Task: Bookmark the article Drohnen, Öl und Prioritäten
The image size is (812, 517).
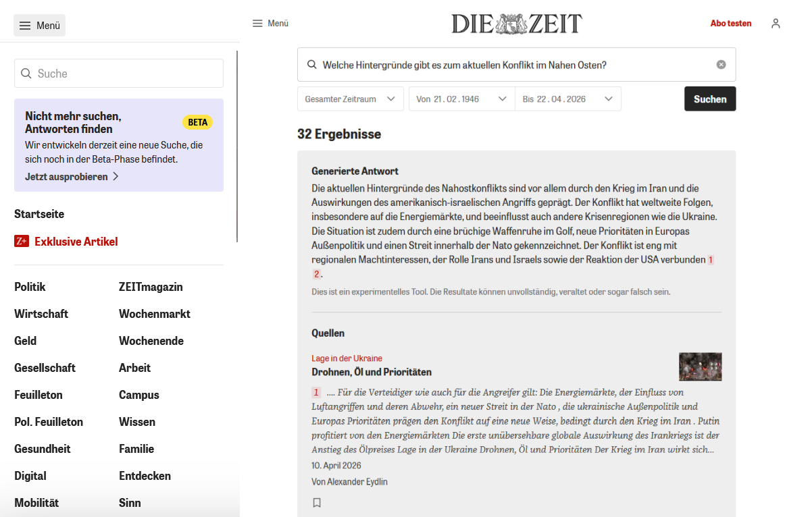Action: tap(317, 502)
